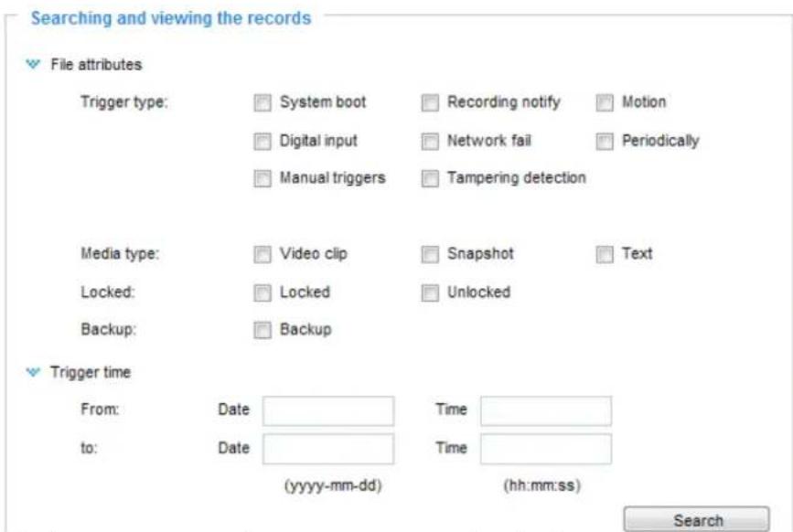793x532 pixels.
Task: Collapse the File attributes section
Action: coord(33,64)
